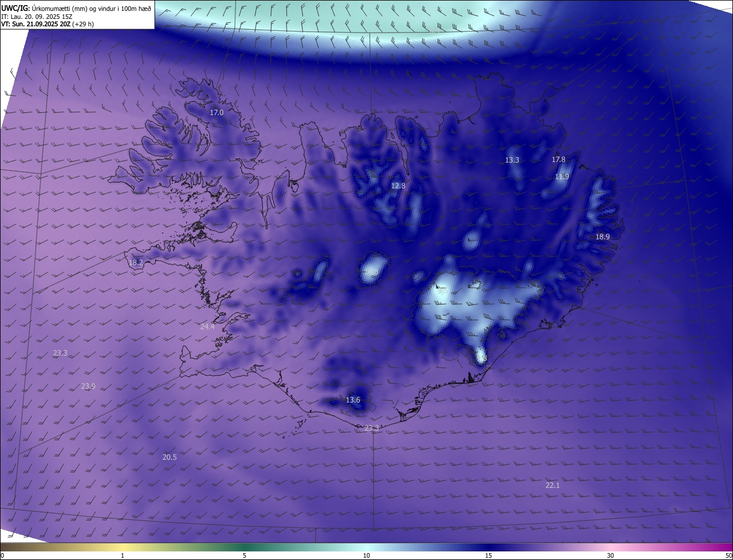Viewport: 733px width, 560px height.
Task: Select the 13.6 value label
Action: (x=353, y=400)
